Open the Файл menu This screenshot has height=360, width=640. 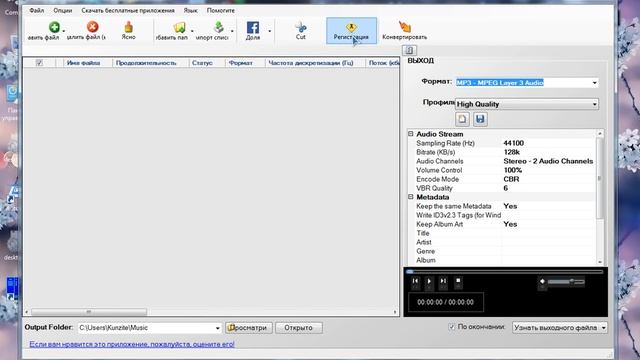tap(36, 10)
